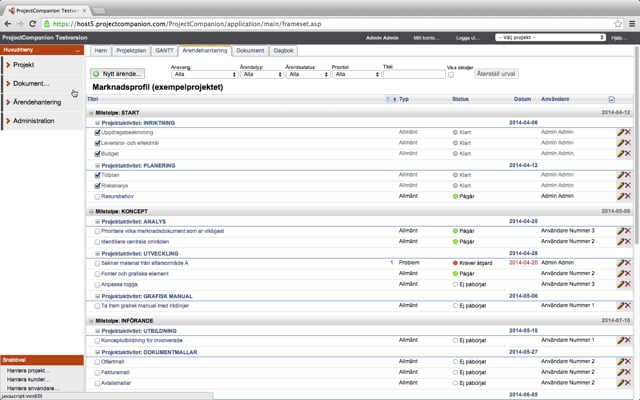Viewport: 640px width, 400px height.
Task: Edit the Tidplan issue via pencil icon
Action: point(620,175)
